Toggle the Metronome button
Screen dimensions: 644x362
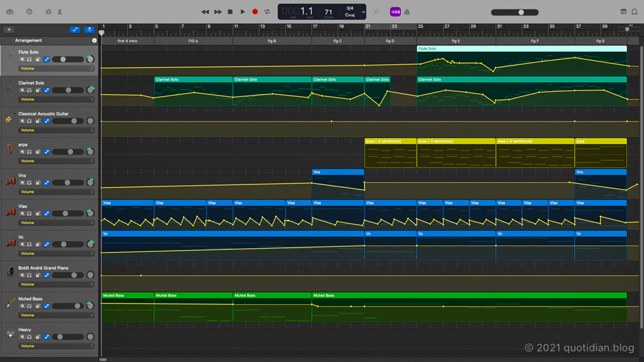(407, 12)
